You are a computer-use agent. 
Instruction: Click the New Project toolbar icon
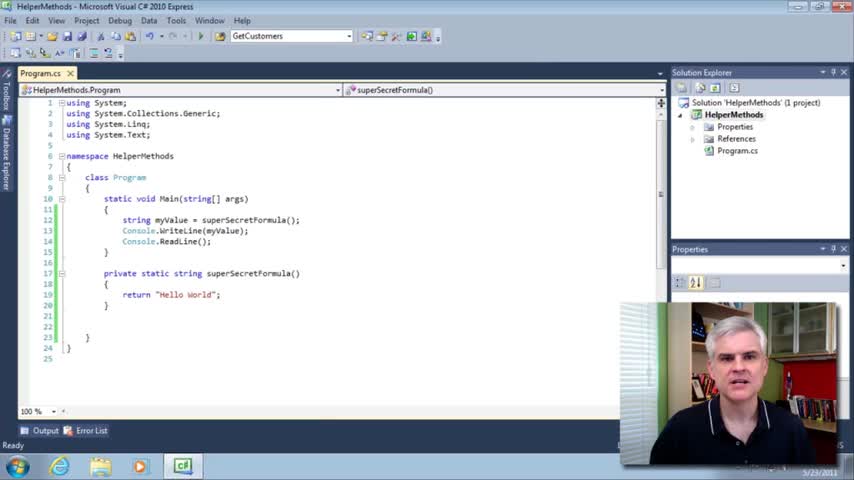click(16, 37)
